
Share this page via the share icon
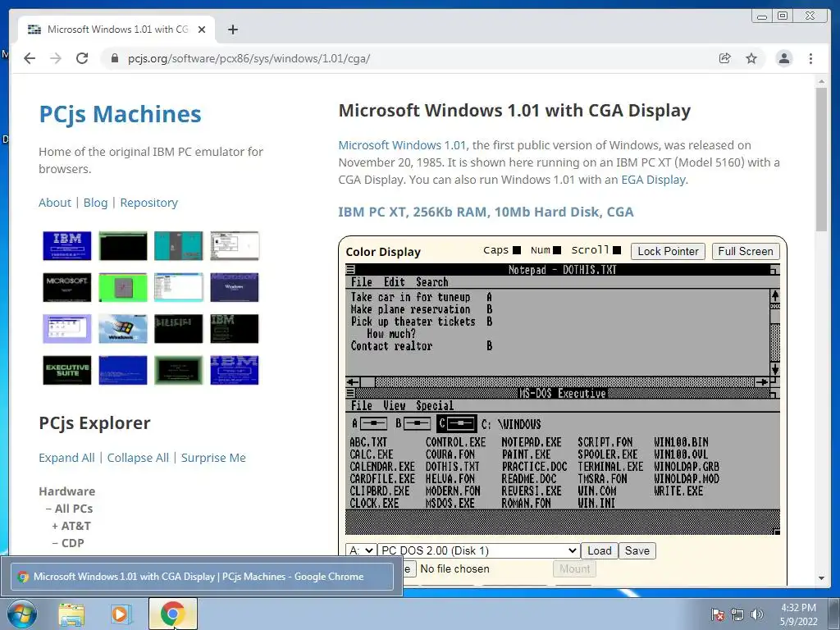pyautogui.click(x=725, y=58)
